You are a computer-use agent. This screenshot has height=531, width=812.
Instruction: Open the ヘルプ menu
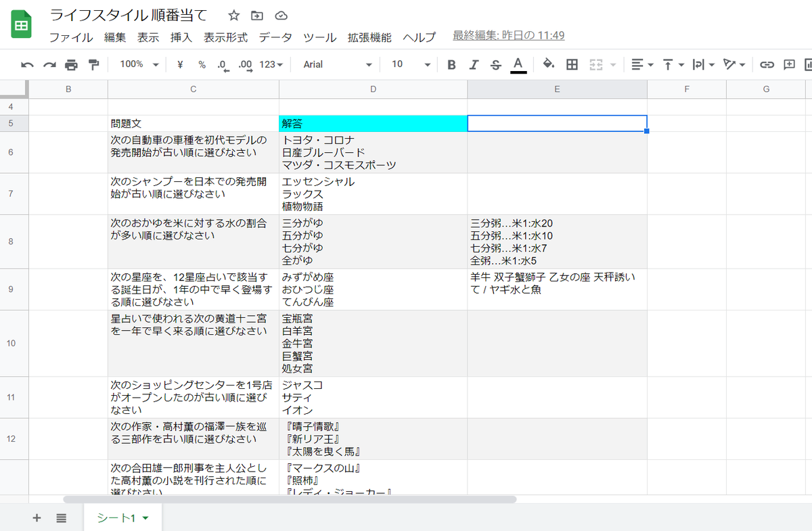coord(420,37)
